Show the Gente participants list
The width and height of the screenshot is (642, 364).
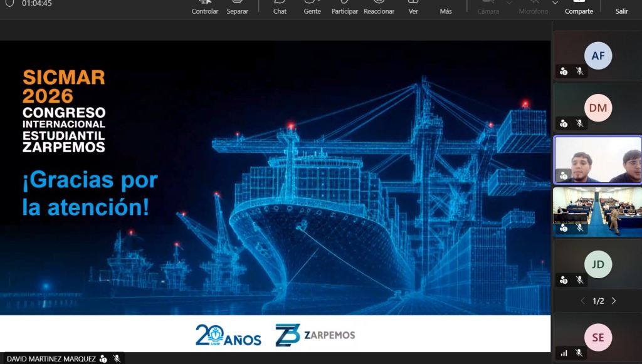pyautogui.click(x=312, y=8)
